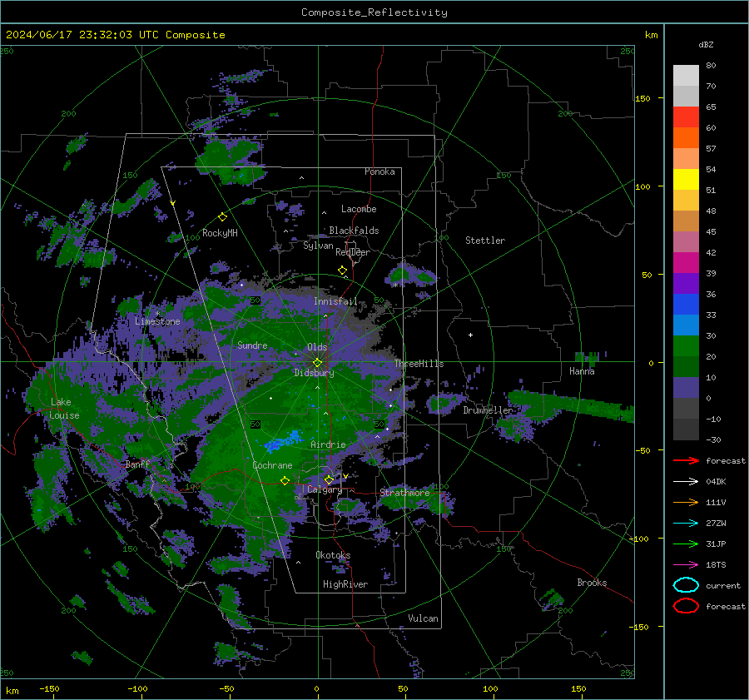This screenshot has width=749, height=700.
Task: Select the white 04DK arrow in legend
Action: point(686,481)
